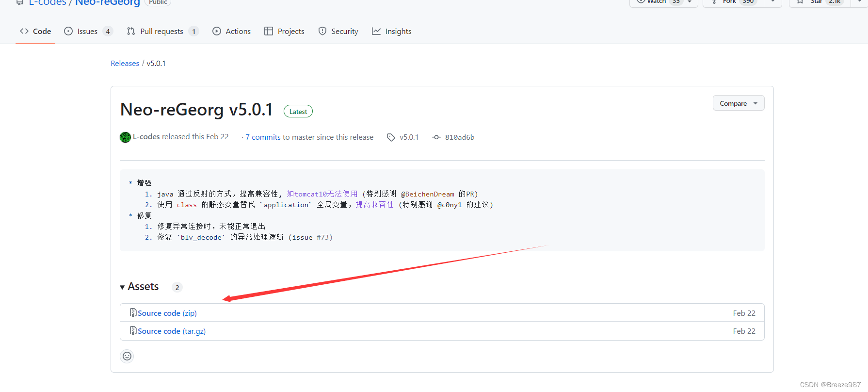This screenshot has height=392, width=868.
Task: Click the Neo-reGeorg v5.0.1 release title
Action: click(196, 110)
